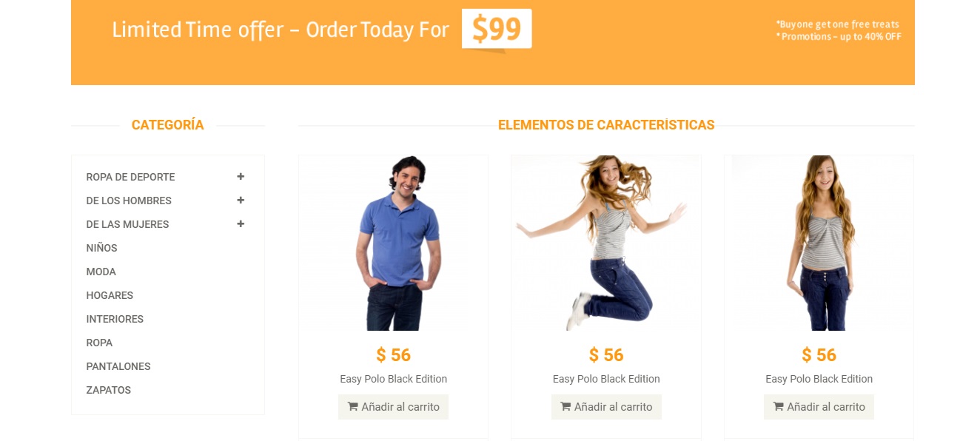View the jumping woman product image

coord(605,243)
